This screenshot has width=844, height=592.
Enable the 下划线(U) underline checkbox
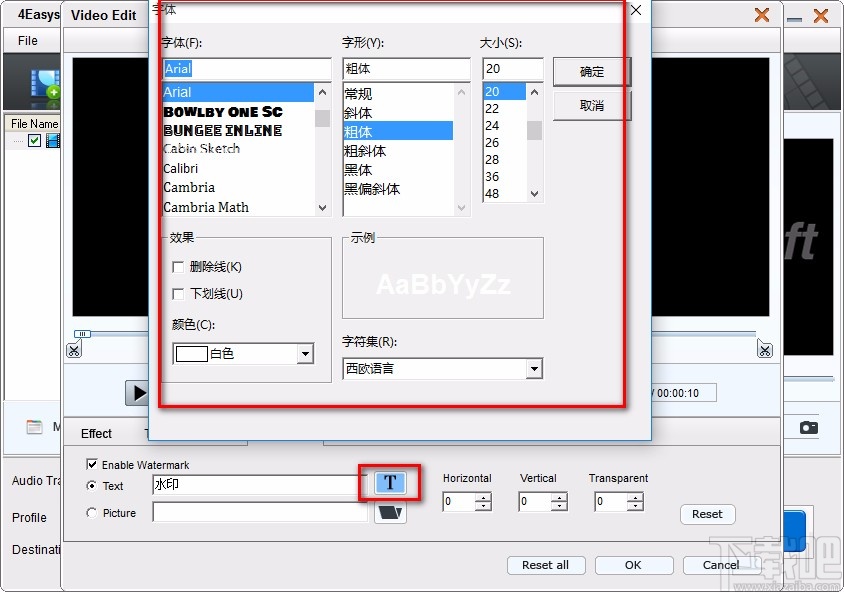pyautogui.click(x=178, y=293)
